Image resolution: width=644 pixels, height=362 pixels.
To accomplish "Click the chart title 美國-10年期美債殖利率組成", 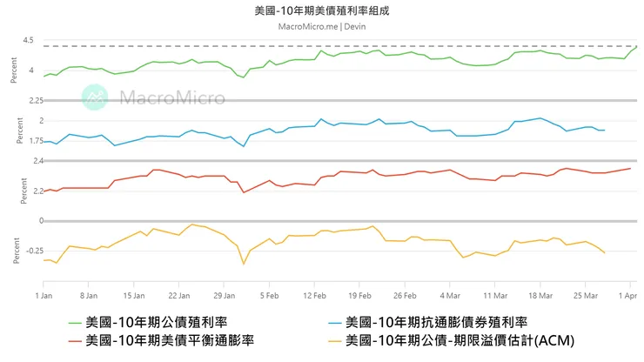I will pos(321,10).
